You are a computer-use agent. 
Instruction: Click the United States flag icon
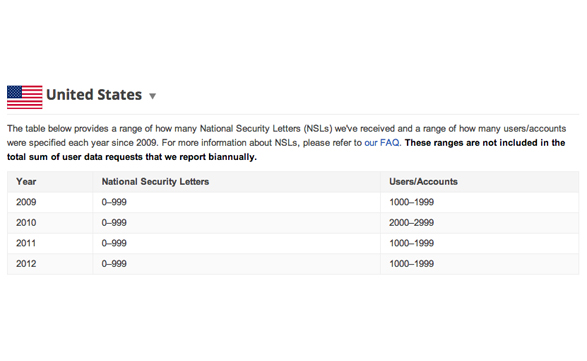point(25,97)
